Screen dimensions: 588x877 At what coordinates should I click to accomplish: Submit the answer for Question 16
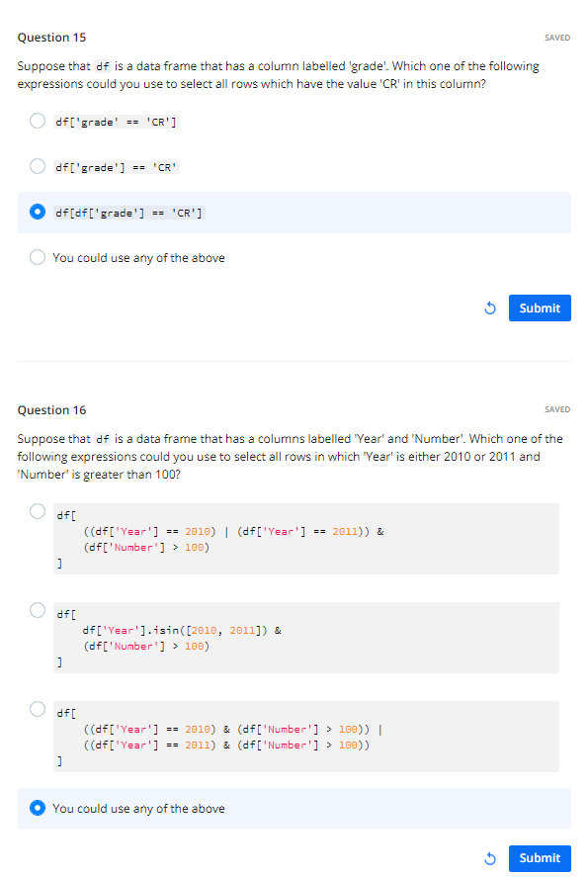[x=540, y=858]
